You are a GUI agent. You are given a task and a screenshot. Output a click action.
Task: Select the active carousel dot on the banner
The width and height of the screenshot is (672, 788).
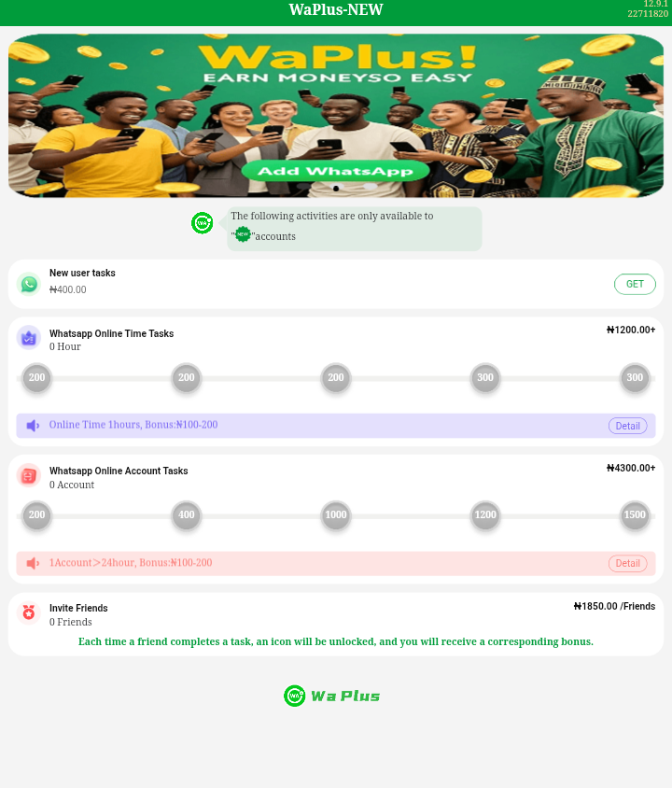click(x=336, y=189)
